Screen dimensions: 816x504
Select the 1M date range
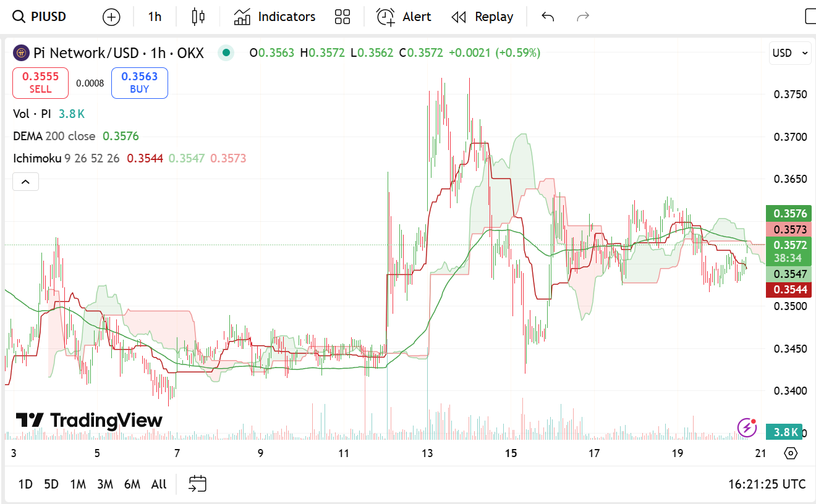pos(78,484)
